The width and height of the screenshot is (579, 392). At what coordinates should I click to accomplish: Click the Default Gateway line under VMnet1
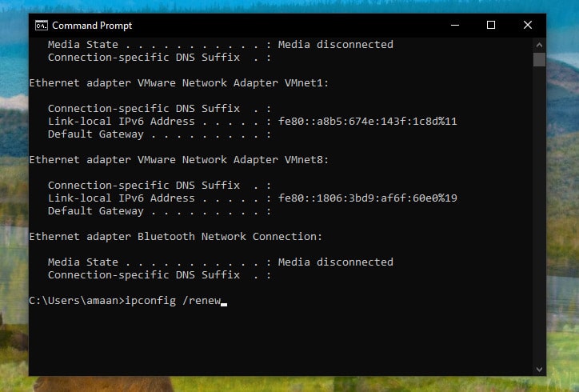click(x=159, y=134)
